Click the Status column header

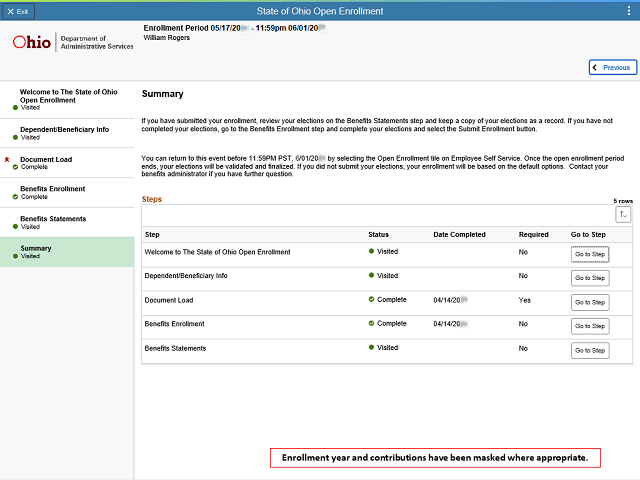coord(378,235)
